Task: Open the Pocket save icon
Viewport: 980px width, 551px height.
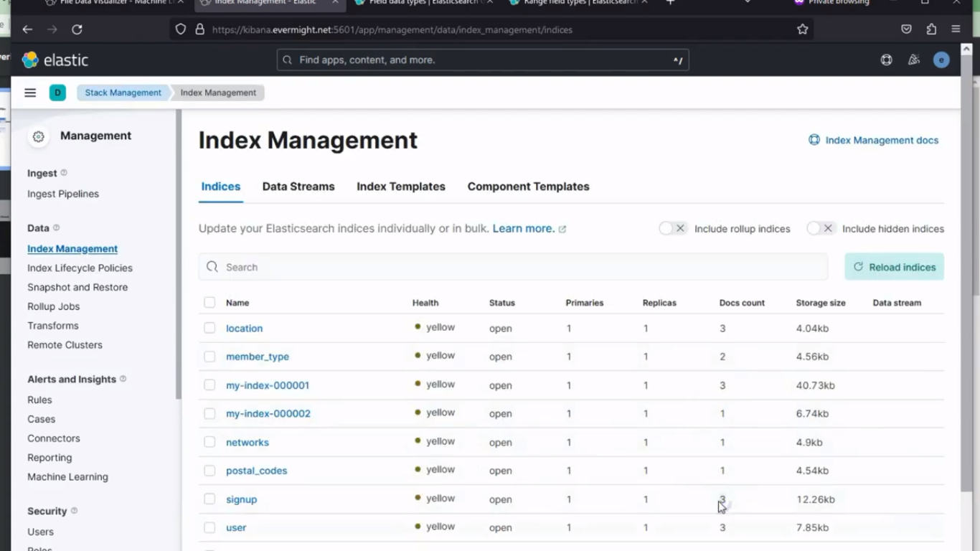Action: point(906,29)
